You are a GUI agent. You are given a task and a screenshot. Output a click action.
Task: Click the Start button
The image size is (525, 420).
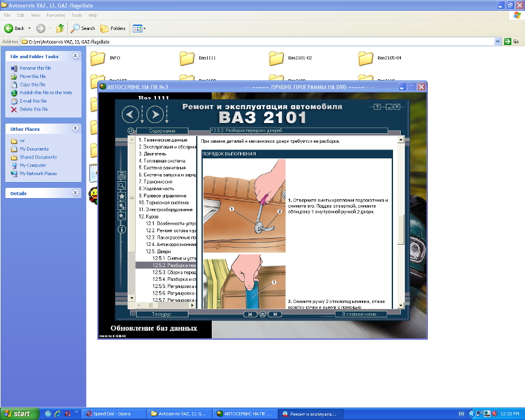(x=19, y=414)
